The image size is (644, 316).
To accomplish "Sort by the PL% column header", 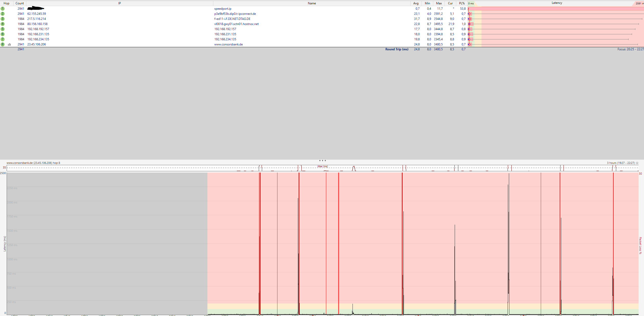I will [462, 3].
